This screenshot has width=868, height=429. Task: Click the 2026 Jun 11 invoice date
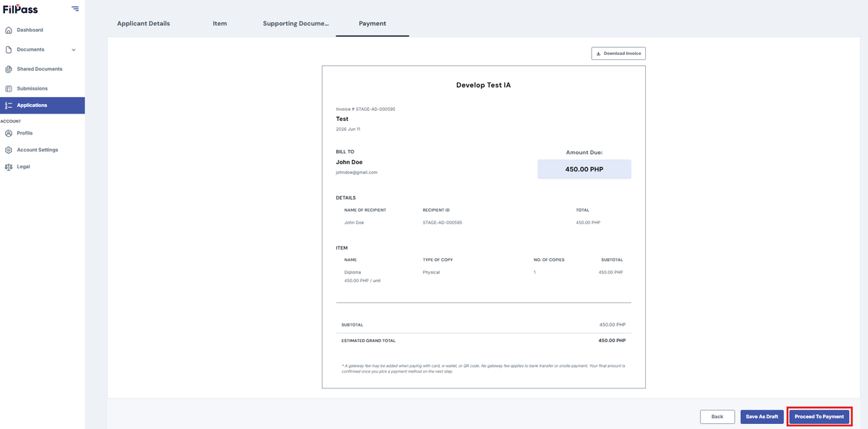(348, 129)
